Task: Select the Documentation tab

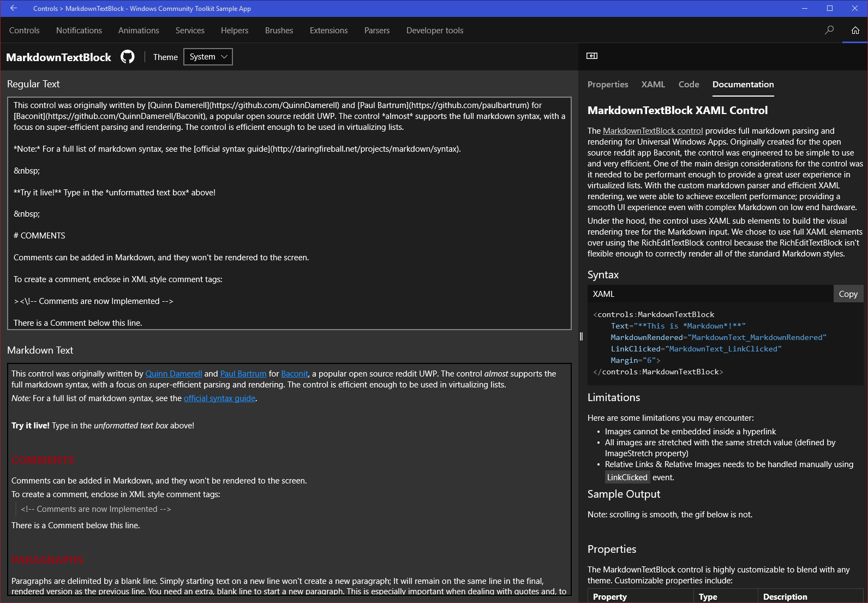Action: click(743, 84)
